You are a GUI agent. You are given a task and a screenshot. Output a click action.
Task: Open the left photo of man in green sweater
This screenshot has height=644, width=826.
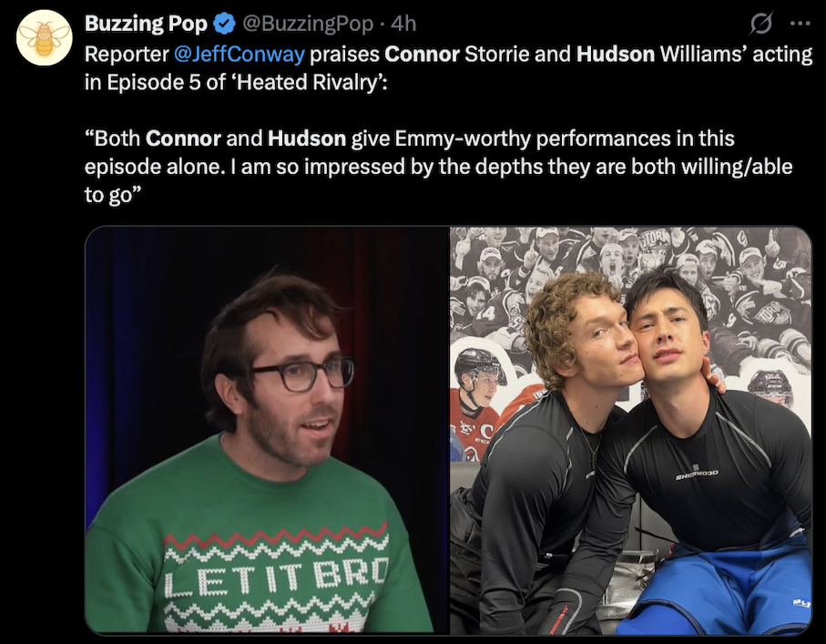click(267, 430)
